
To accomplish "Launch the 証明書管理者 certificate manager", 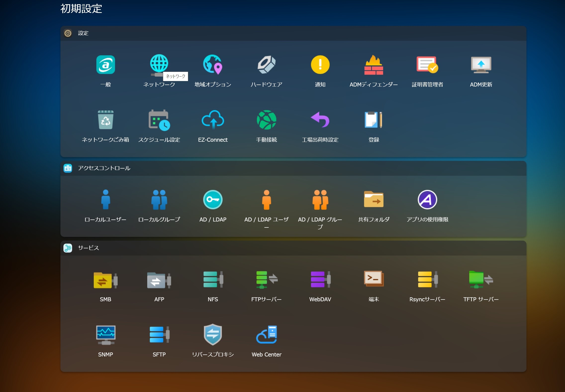I will coord(427,65).
